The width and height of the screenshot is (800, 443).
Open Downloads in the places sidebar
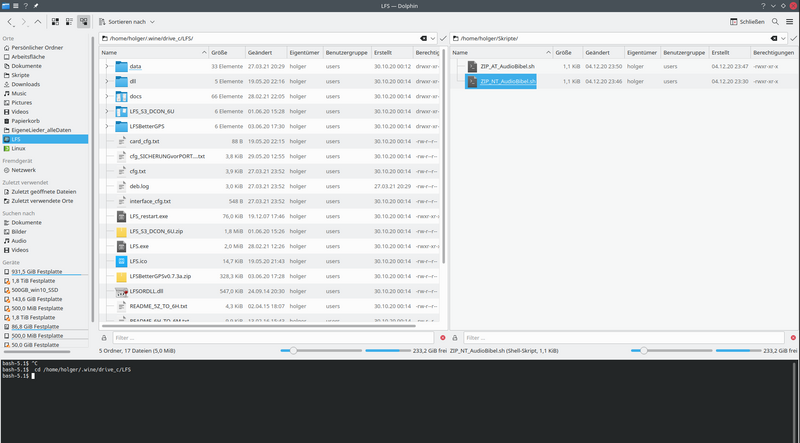click(x=26, y=84)
